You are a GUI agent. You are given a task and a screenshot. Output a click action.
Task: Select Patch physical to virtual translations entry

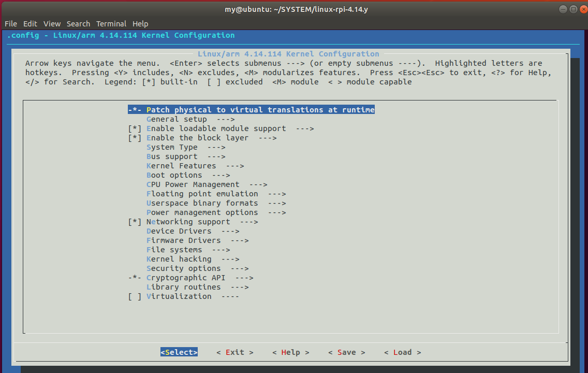coord(251,110)
